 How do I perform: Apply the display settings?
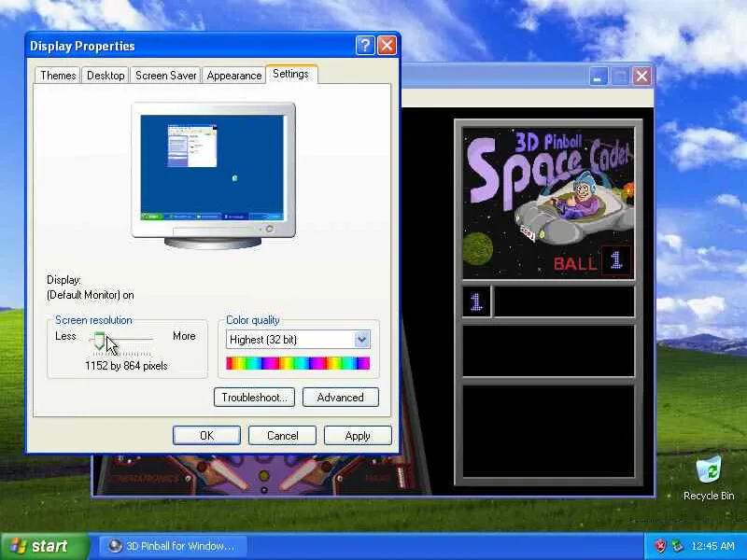point(358,436)
